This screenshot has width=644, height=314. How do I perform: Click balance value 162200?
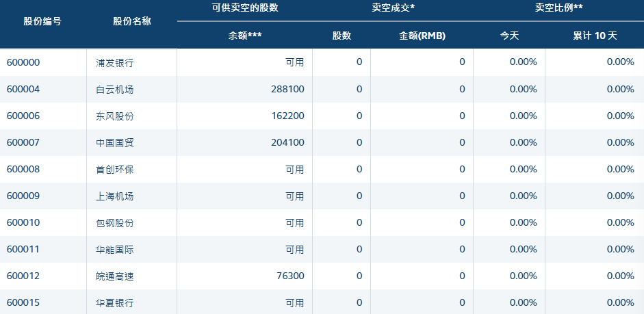(x=287, y=116)
